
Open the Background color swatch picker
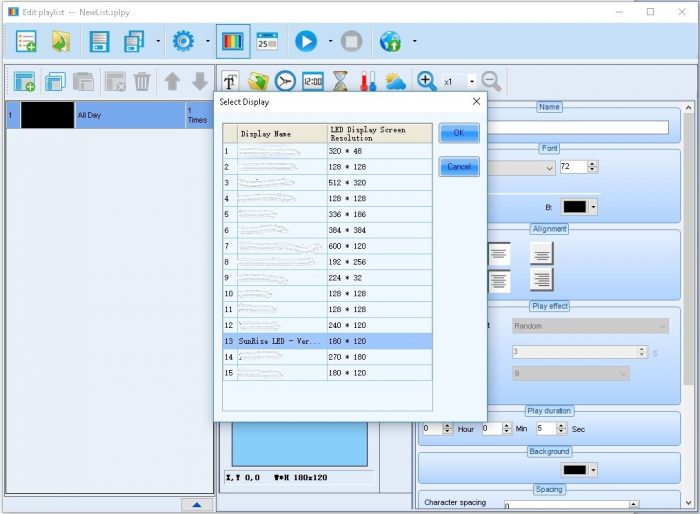click(579, 469)
